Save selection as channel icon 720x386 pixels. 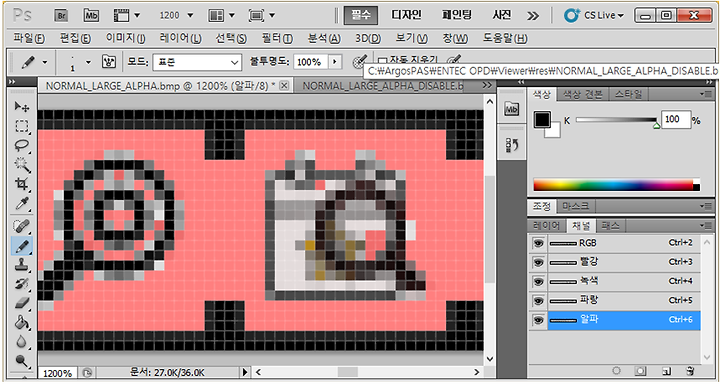tap(641, 370)
